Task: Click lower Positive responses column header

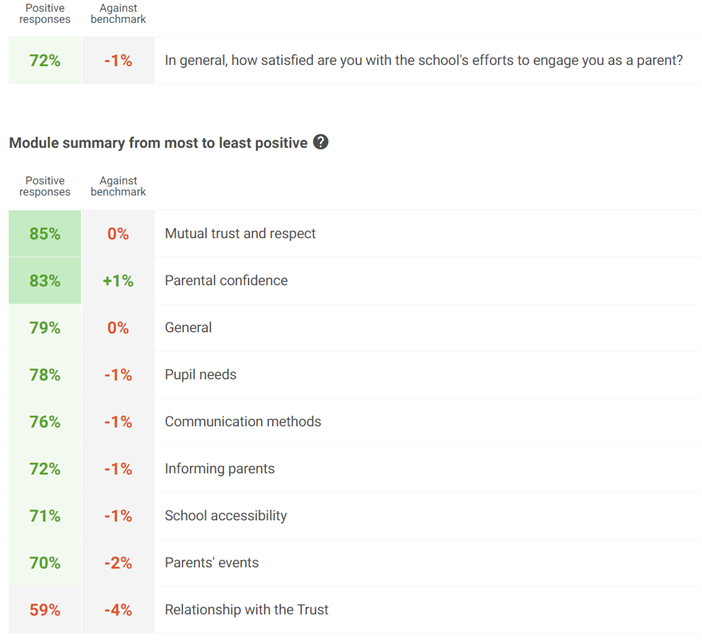Action: [x=45, y=186]
